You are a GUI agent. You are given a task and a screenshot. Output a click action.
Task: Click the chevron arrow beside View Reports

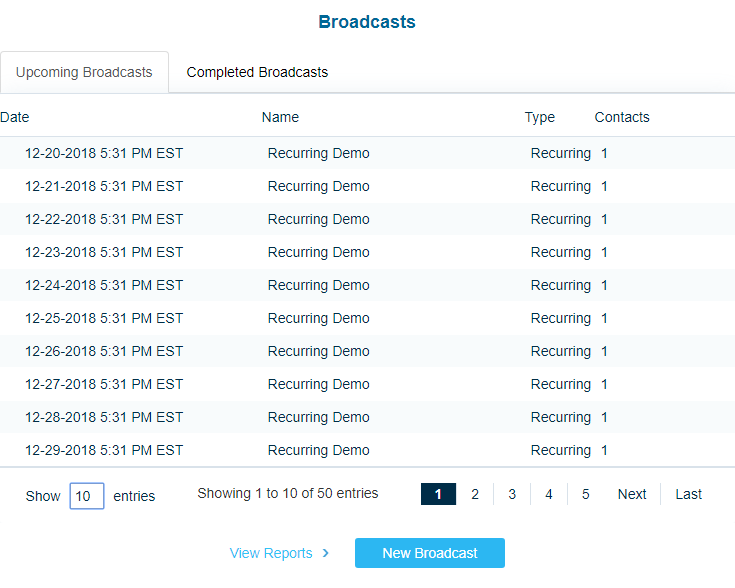(326, 553)
